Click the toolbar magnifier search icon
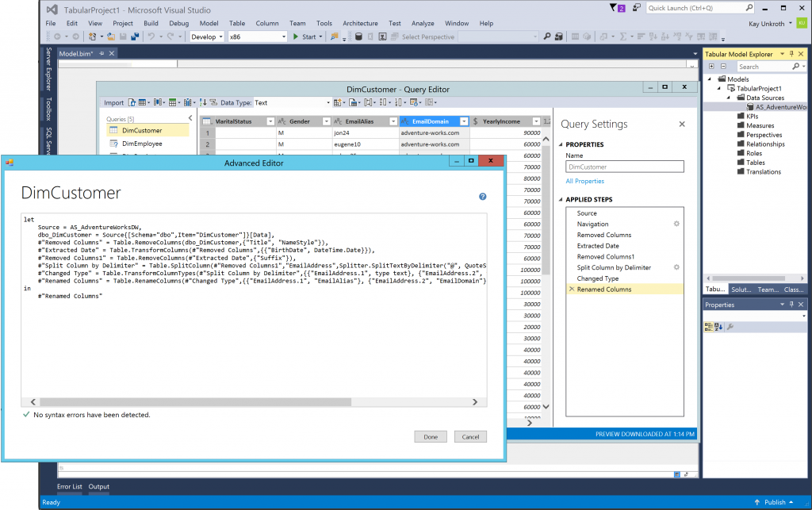812x510 pixels. 547,36
